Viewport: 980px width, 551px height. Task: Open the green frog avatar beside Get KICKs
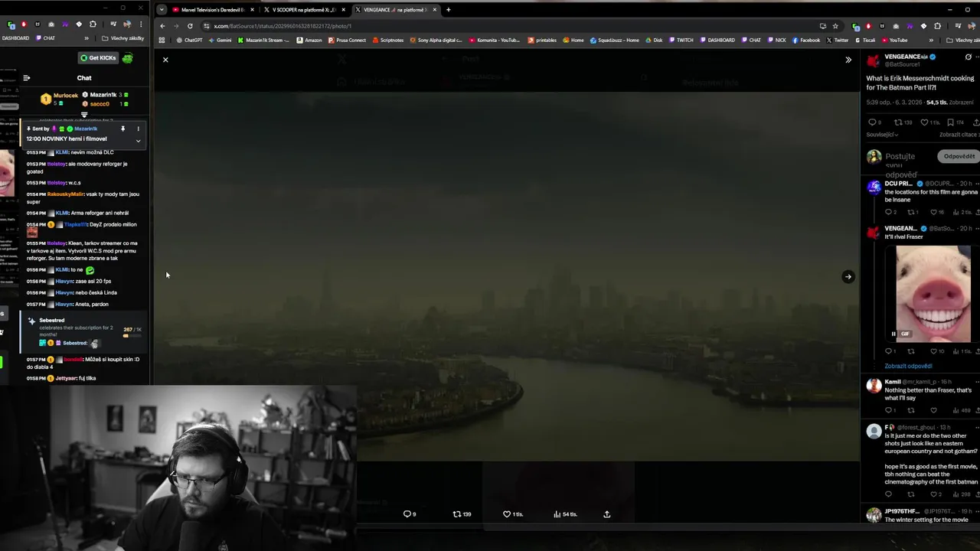(128, 58)
